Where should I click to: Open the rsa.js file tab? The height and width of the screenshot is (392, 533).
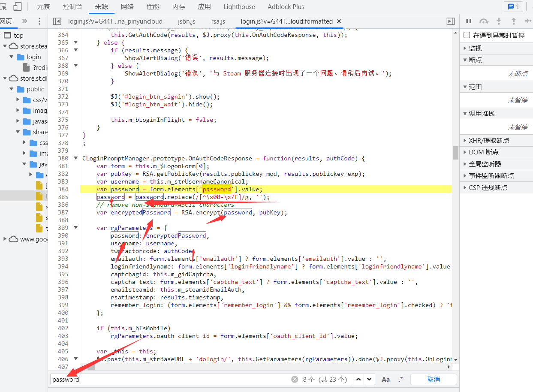[218, 21]
